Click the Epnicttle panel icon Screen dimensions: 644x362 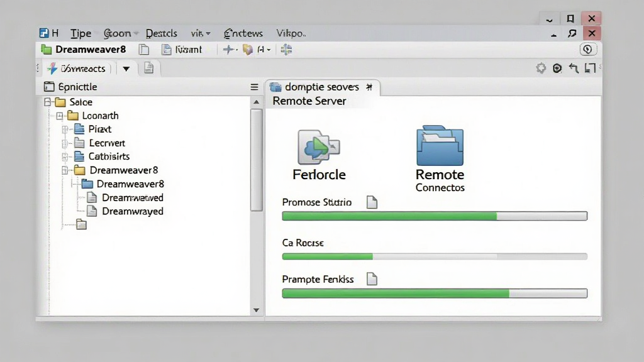tap(49, 87)
